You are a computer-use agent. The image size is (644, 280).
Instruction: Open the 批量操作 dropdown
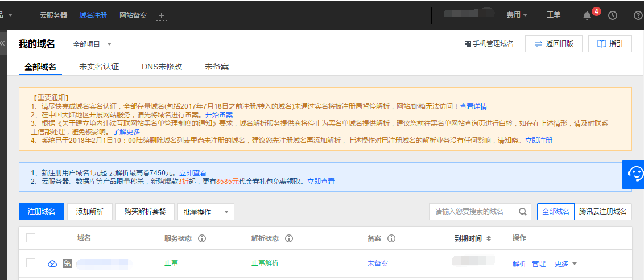206,212
